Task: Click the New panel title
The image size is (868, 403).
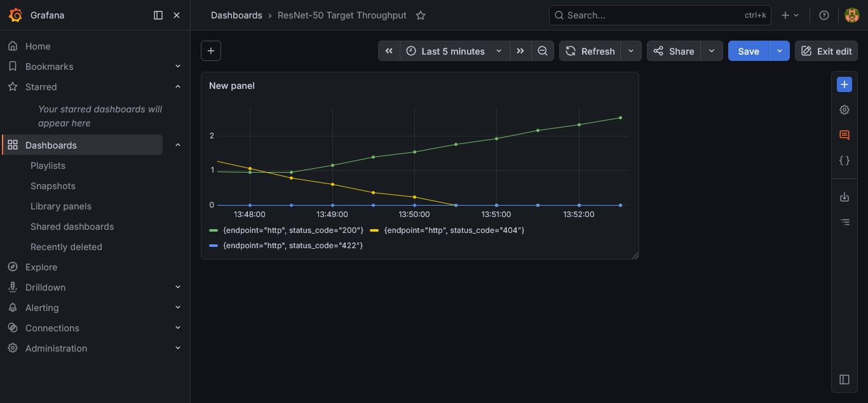Action: [232, 86]
